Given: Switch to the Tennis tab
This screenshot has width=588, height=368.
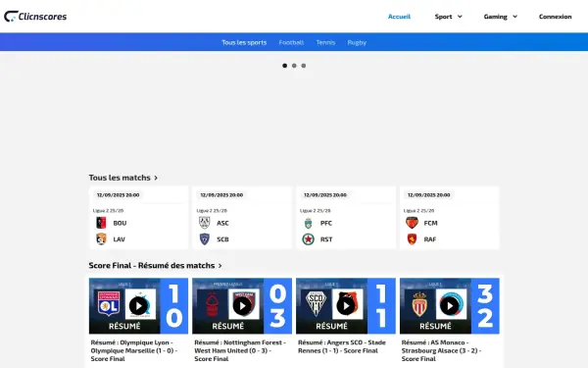Looking at the screenshot, I should click(325, 42).
